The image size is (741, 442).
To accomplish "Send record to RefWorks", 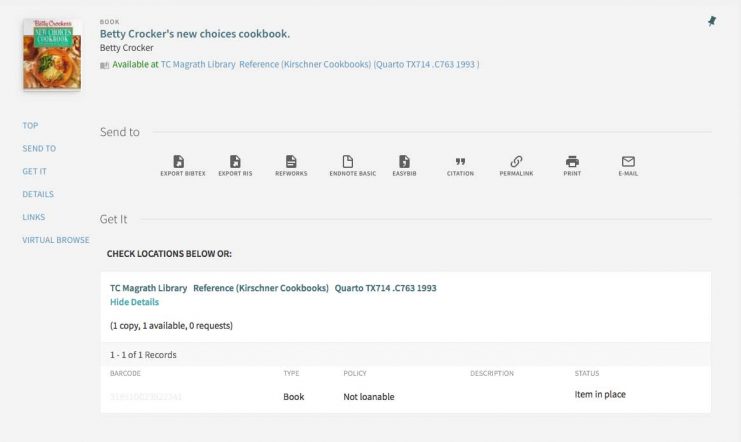I will click(x=291, y=164).
